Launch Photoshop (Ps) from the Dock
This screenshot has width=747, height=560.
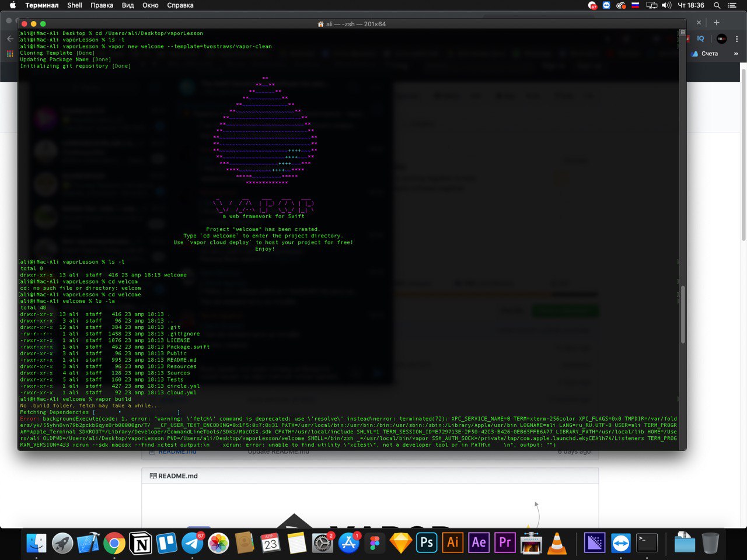coord(427,543)
